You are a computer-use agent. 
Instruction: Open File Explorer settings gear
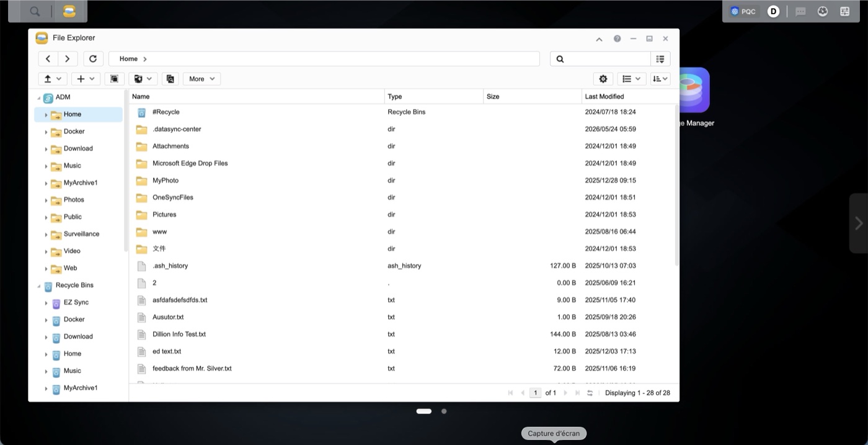pyautogui.click(x=603, y=79)
